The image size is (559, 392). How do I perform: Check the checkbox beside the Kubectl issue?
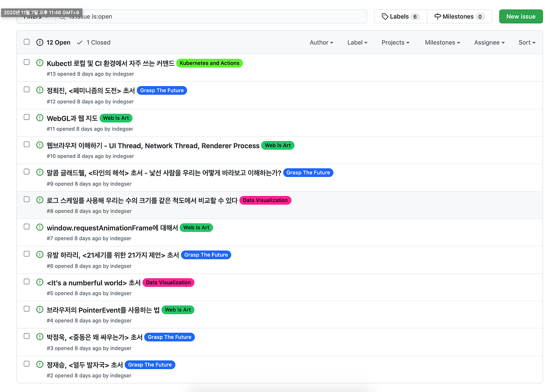click(x=27, y=62)
